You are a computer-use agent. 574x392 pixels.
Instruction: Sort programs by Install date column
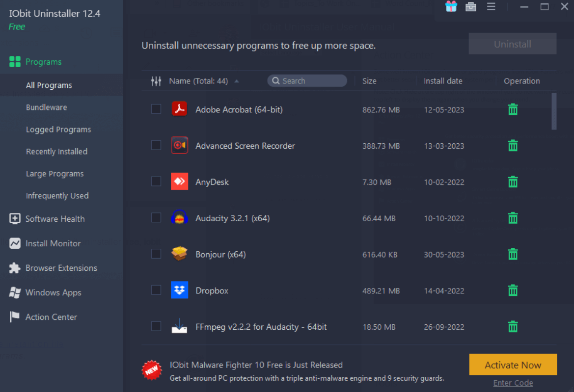[x=443, y=81]
